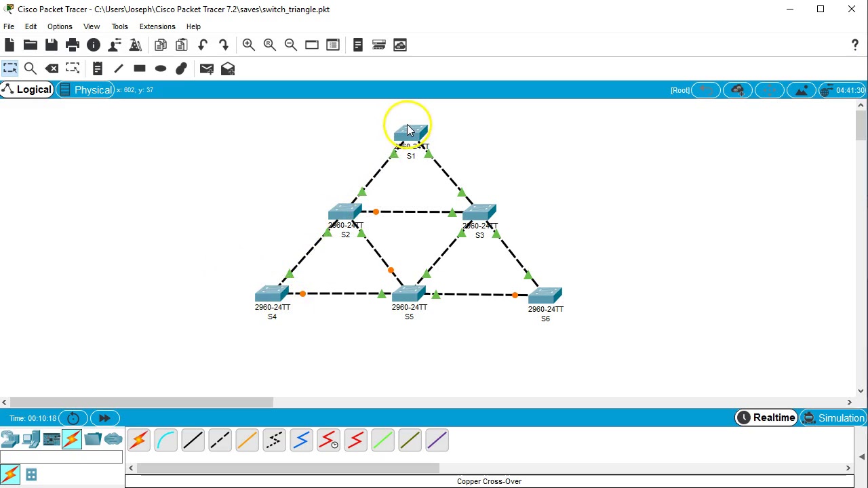The image size is (868, 488).
Task: Click the Fast Forward Time button
Action: [104, 418]
